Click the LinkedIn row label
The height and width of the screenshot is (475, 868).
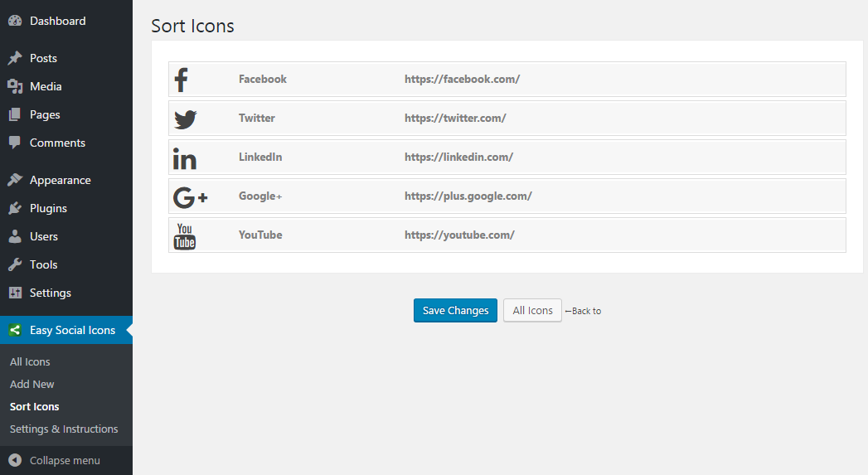coord(260,158)
